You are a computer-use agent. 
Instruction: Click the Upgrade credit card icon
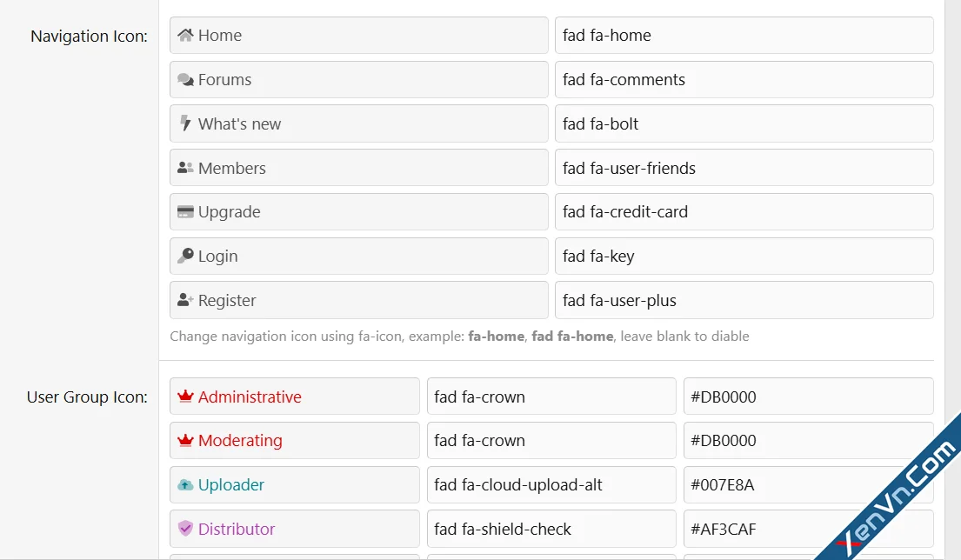pos(185,211)
